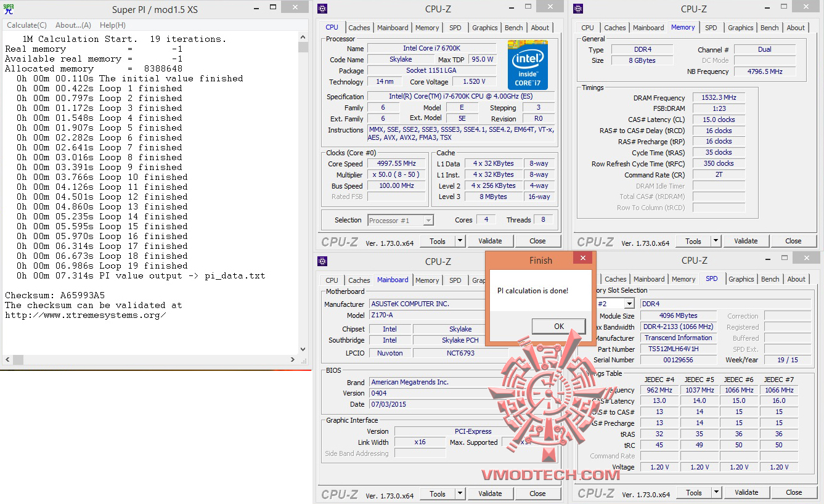Click Validate in the SPD window
The height and width of the screenshot is (504, 824).
(746, 492)
